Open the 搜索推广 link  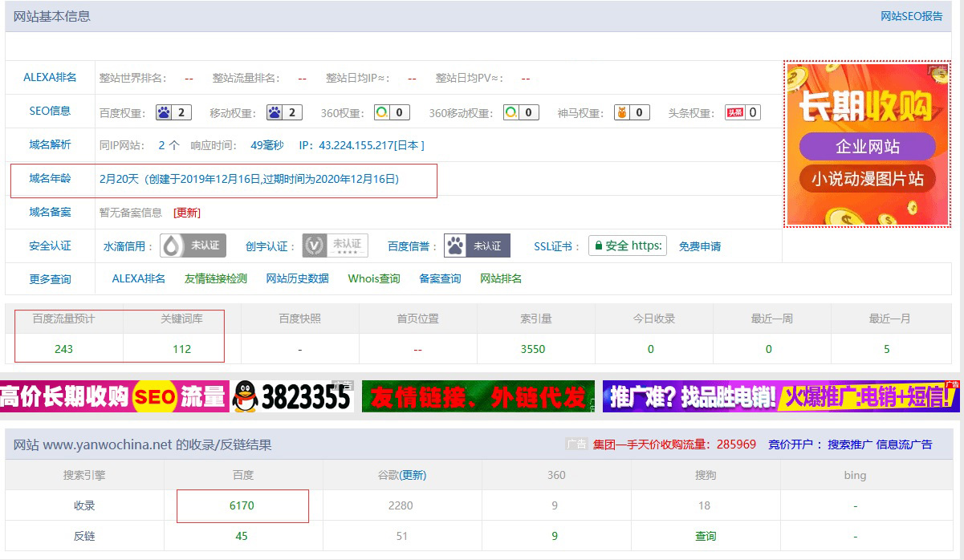point(850,444)
